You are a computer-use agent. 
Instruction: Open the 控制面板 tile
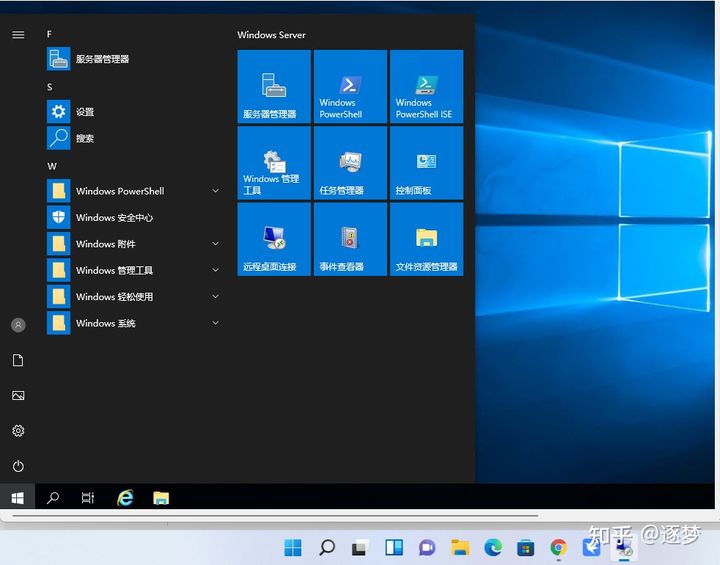tap(427, 163)
